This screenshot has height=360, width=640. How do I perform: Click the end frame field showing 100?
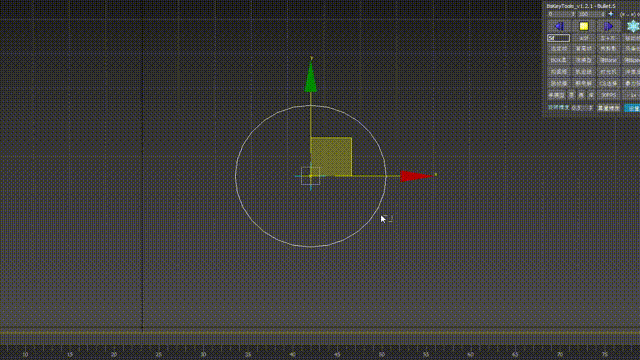tap(591, 14)
